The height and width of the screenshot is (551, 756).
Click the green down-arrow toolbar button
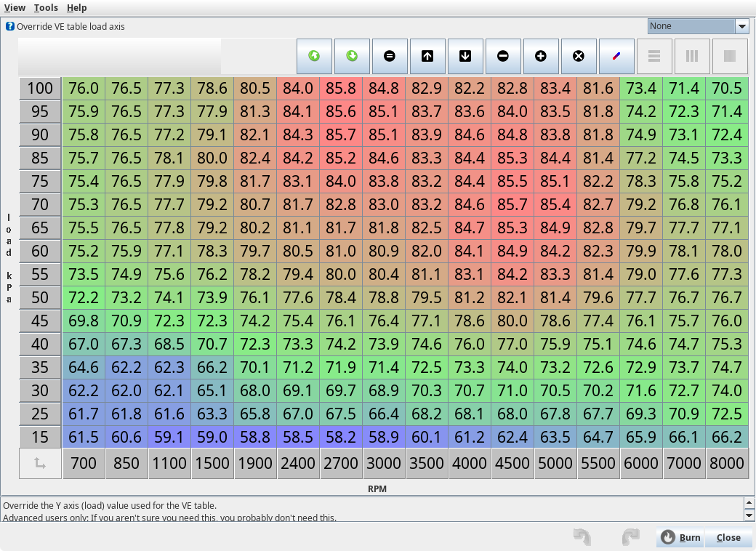(352, 56)
